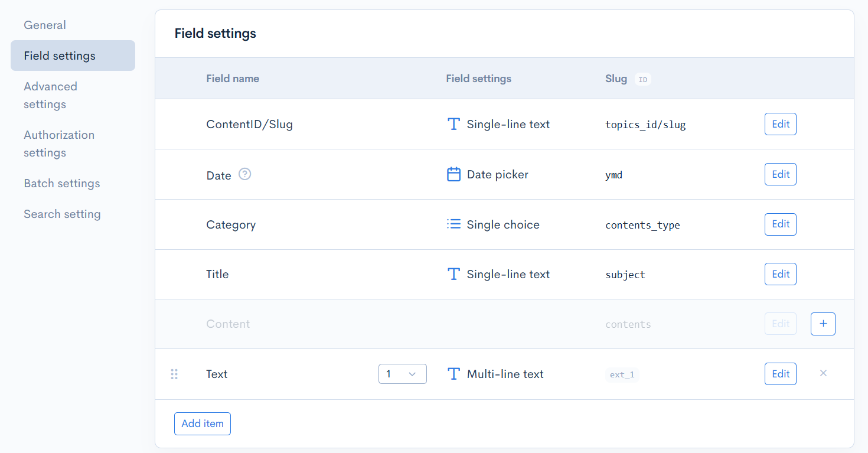868x453 pixels.
Task: Remove the Text field with the X button
Action: coord(823,373)
